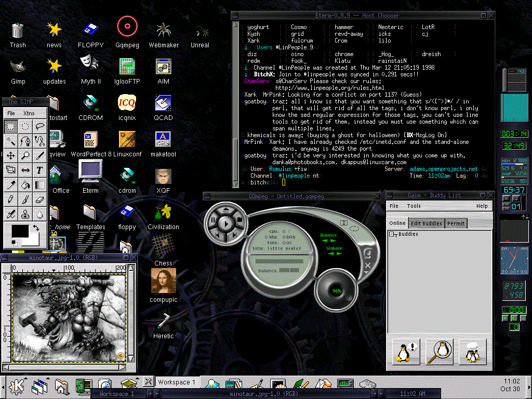
Task: Swap foreground and background colors in GIMP
Action: point(36,228)
